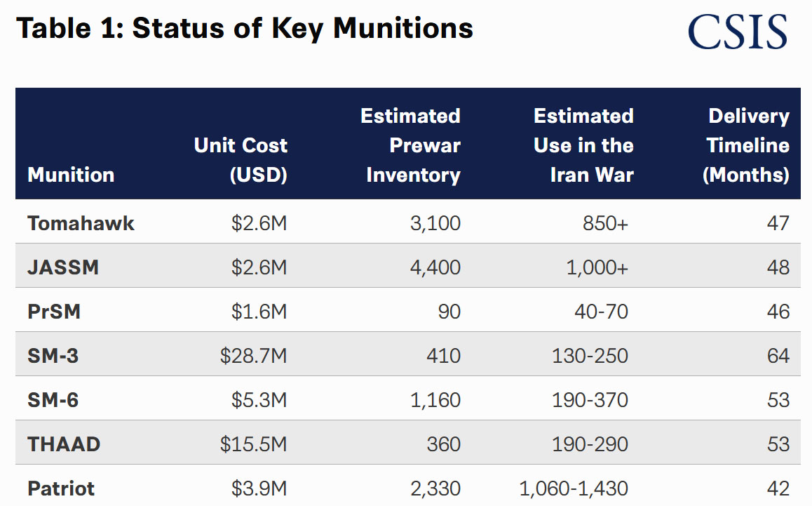Click the $28.7M unit cost cell
The width and height of the screenshot is (812, 506).
(253, 356)
